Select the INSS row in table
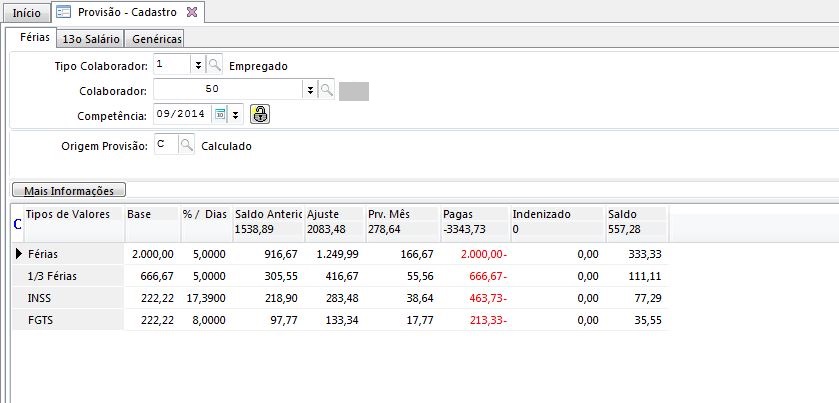 click(x=42, y=299)
